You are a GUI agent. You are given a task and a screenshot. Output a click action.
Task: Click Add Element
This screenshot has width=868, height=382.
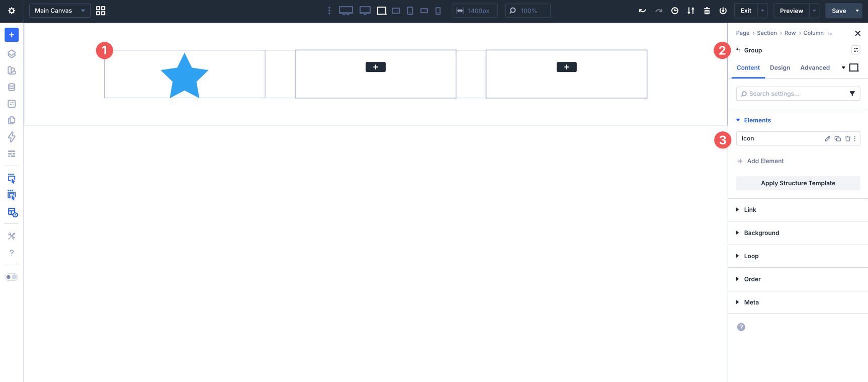point(760,161)
